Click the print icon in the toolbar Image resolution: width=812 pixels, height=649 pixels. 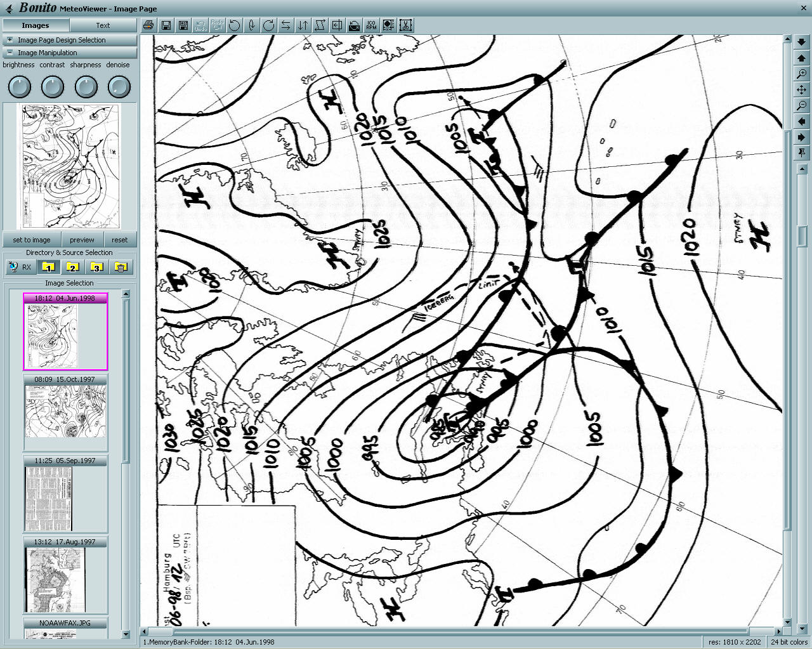[148, 25]
